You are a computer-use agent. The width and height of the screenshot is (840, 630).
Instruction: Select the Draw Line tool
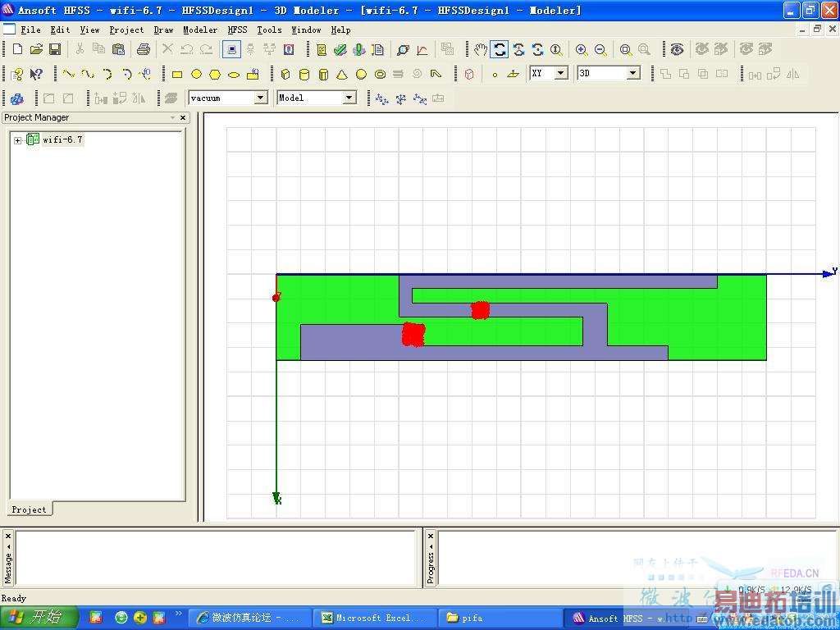(69, 75)
